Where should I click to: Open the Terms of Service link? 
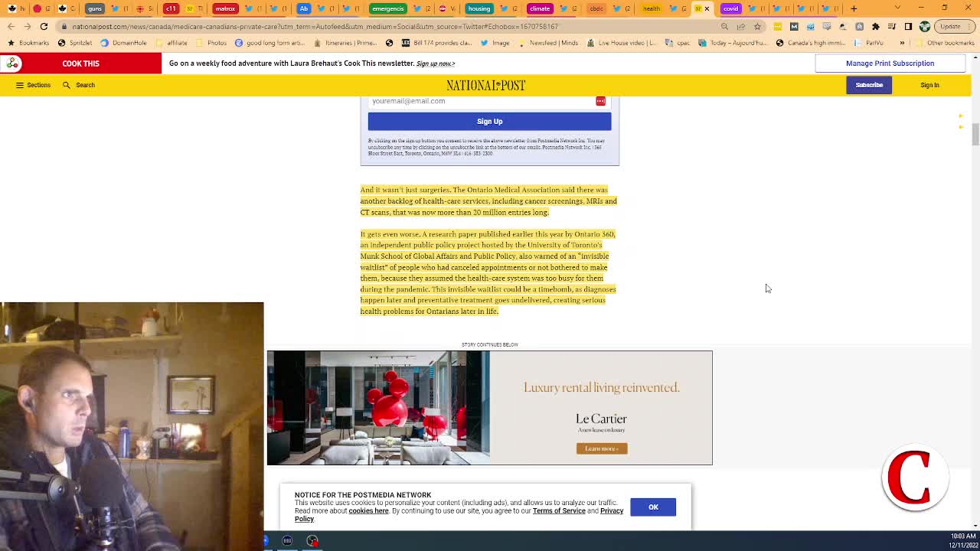pyautogui.click(x=559, y=510)
